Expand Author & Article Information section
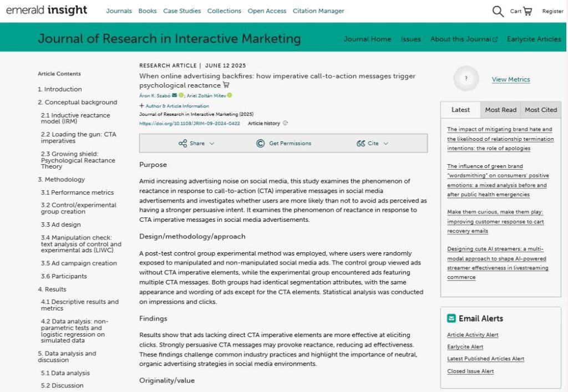This screenshot has height=392, width=568. click(x=174, y=106)
